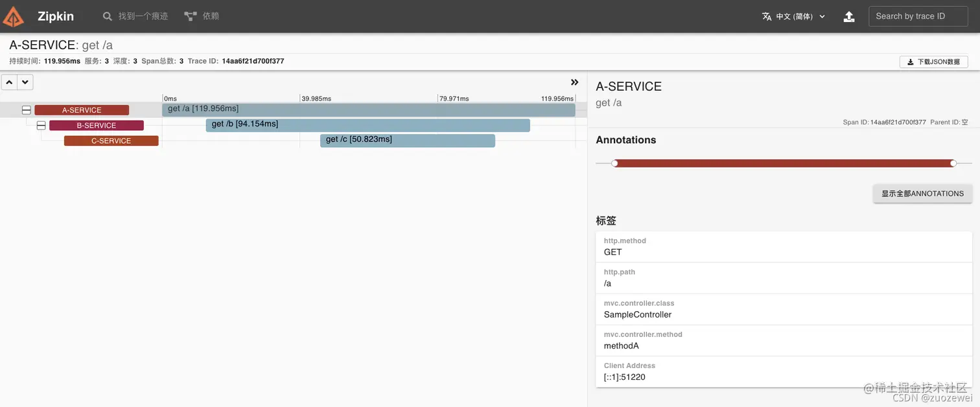
Task: Collapse the detail panel with double chevron
Action: pos(574,82)
